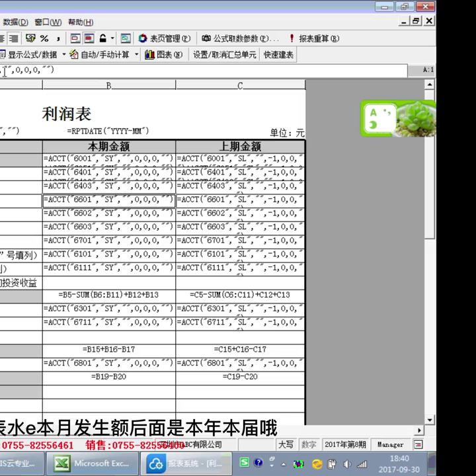Switch to 报表系统 taskbar window
Screen dimensions: 476x476
pyautogui.click(x=186, y=463)
